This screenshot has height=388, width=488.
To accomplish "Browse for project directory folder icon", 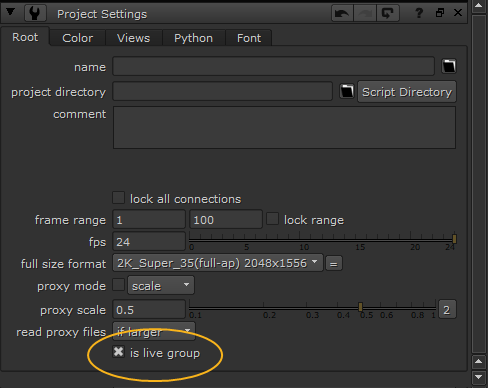I will click(x=347, y=91).
